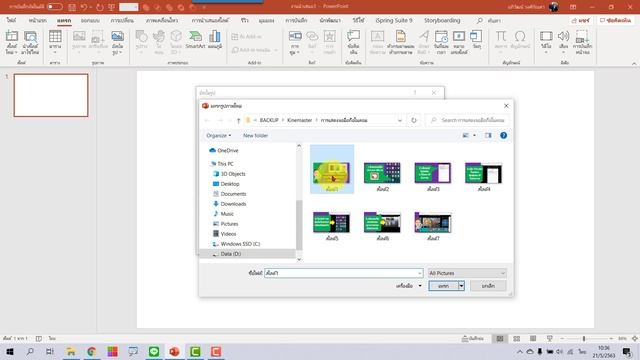Collapse the PowerPoint ribbon with the chevron
640x360 pixels.
[634, 64]
